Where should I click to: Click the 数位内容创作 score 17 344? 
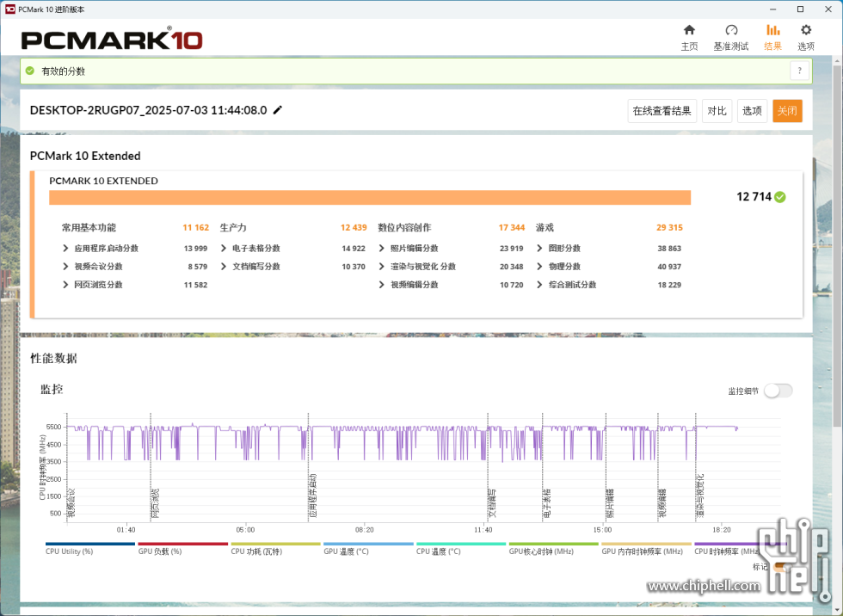[x=511, y=228]
